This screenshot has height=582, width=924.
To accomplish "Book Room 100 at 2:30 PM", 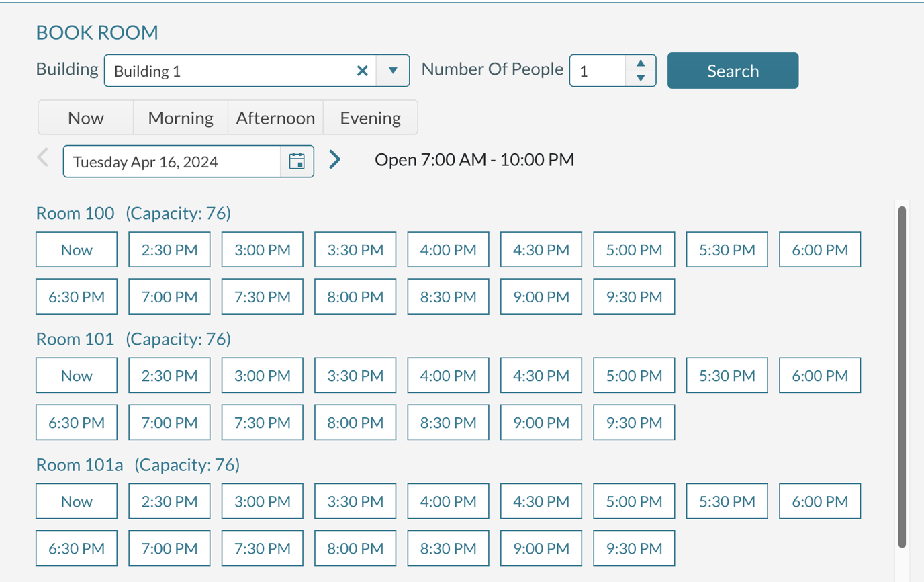I will click(x=169, y=250).
